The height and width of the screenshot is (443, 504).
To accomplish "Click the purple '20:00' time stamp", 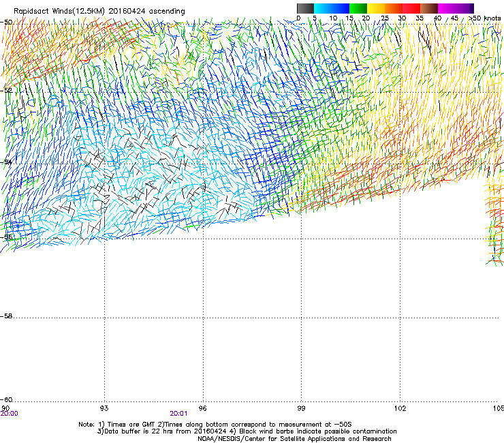I will (x=9, y=414).
